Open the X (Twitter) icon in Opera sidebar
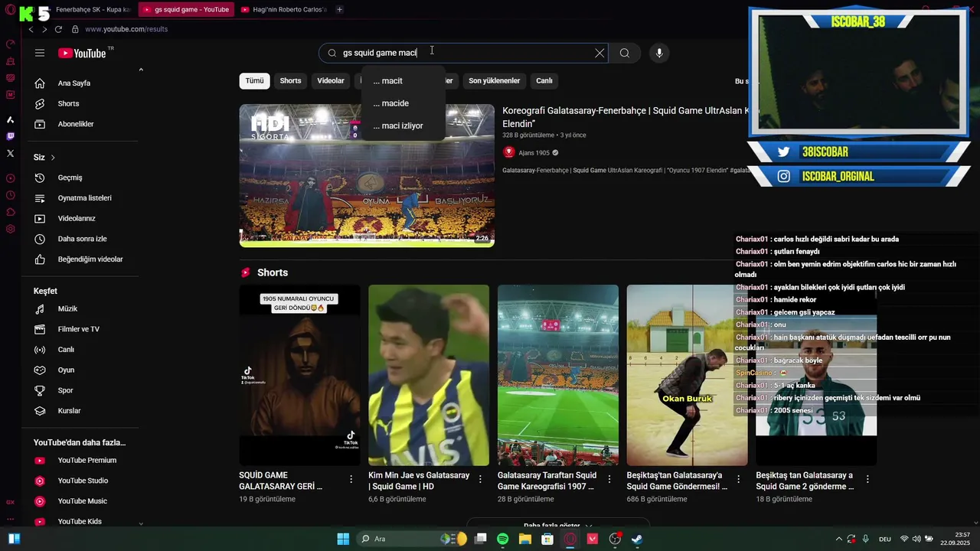Image resolution: width=980 pixels, height=551 pixels. (11, 153)
